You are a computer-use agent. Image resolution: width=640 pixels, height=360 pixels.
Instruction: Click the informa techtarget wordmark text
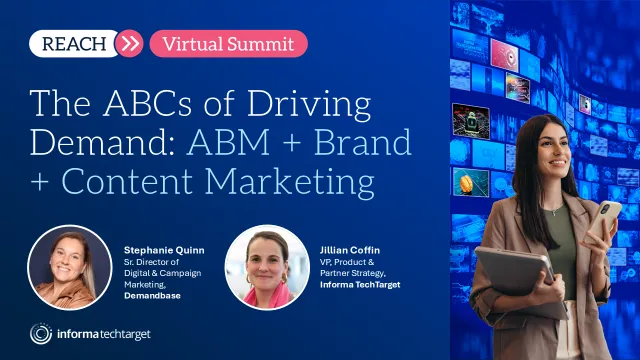[x=104, y=334]
